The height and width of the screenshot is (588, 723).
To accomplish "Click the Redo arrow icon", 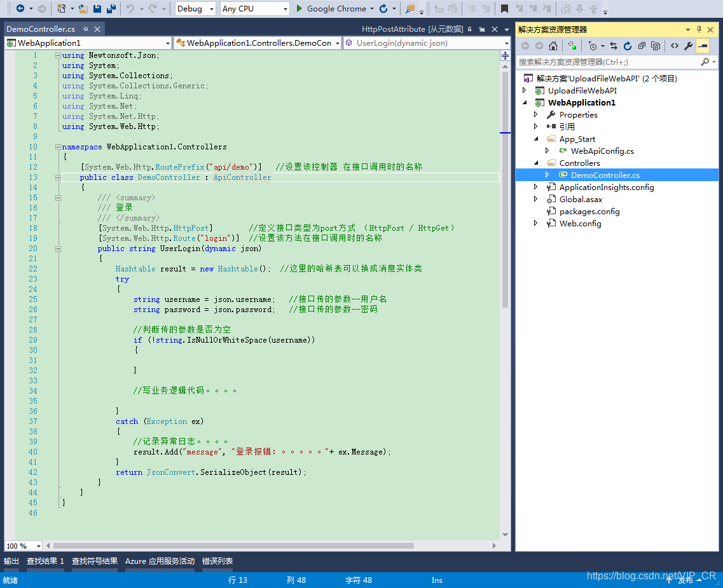I will 153,8.
